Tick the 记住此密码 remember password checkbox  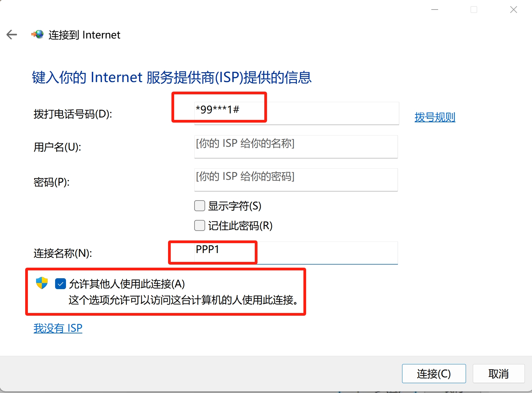pos(200,225)
